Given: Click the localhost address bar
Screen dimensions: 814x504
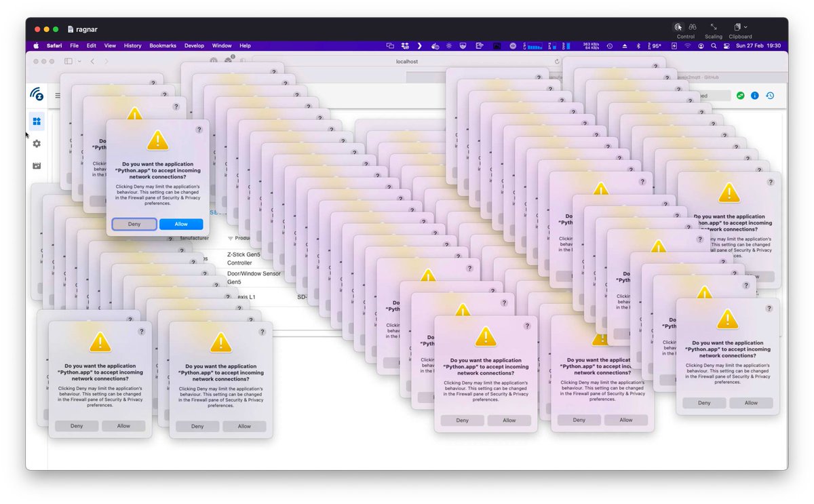Looking at the screenshot, I should coord(407,61).
